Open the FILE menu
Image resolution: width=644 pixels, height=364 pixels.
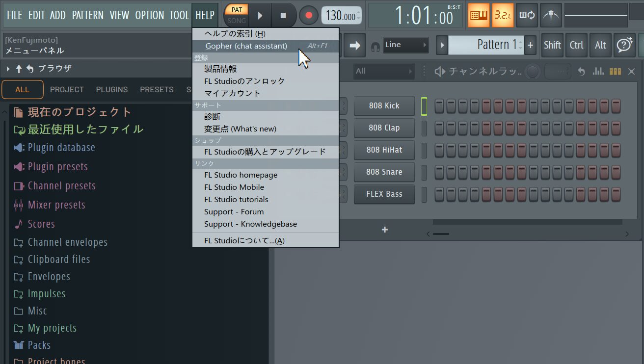click(x=14, y=15)
